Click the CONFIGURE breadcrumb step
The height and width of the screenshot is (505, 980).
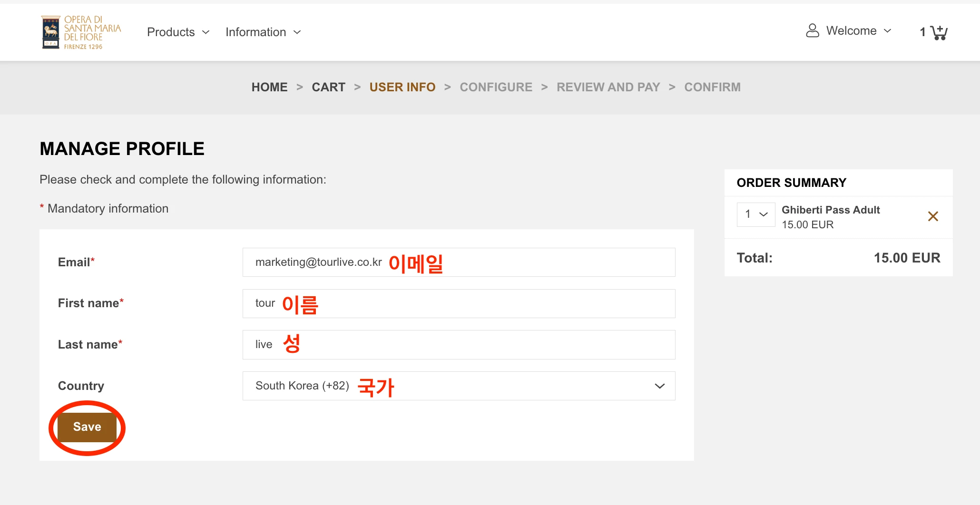pos(496,87)
